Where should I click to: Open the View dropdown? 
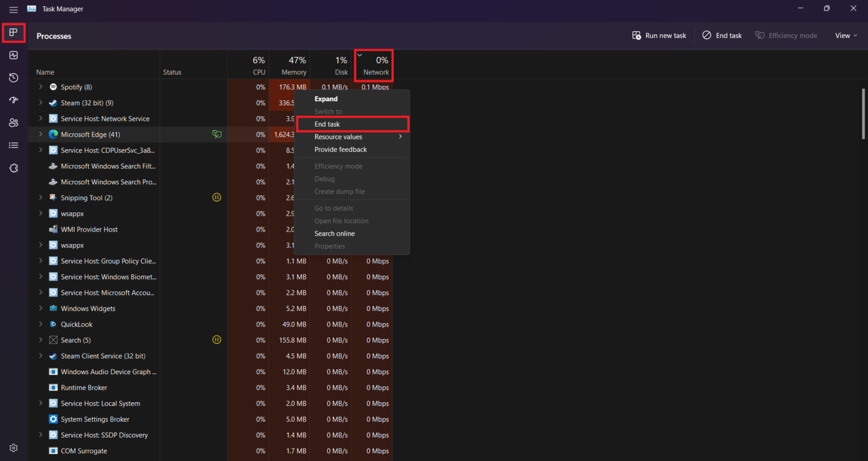(x=845, y=35)
